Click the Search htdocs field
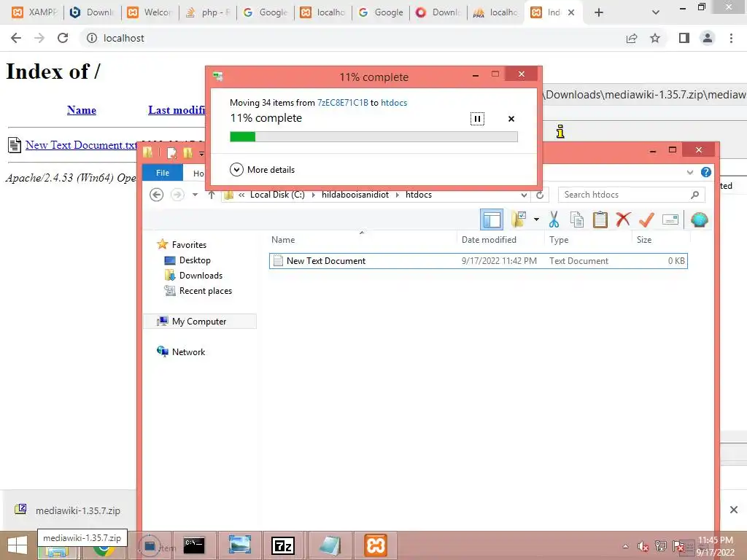 tap(631, 195)
